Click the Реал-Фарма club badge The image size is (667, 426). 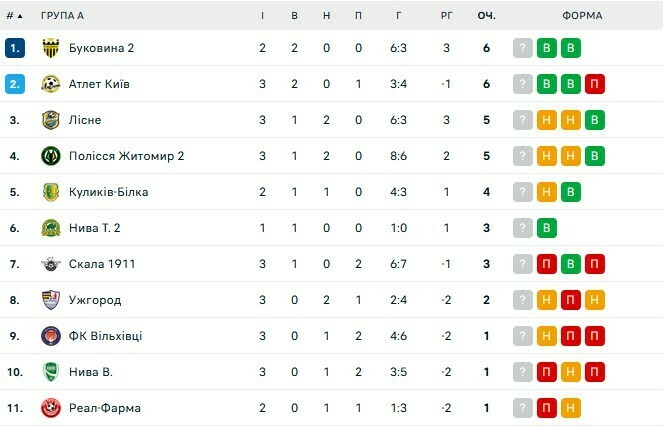[x=51, y=408]
